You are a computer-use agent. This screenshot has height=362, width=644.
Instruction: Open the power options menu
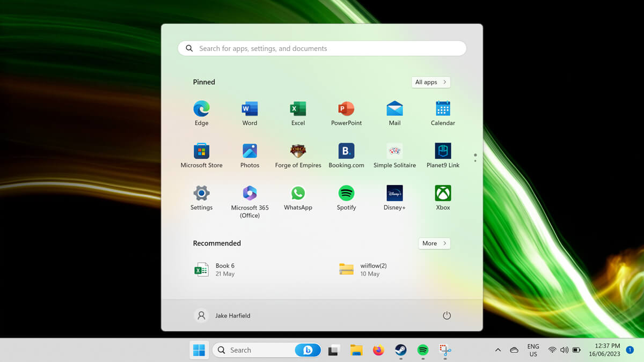coord(447,316)
